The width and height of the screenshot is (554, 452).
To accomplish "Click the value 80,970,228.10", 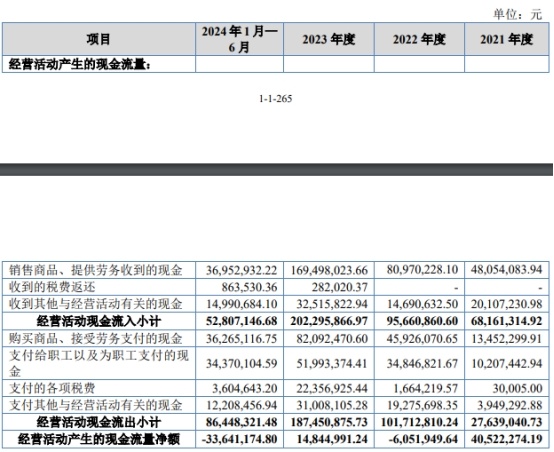I will click(x=422, y=270).
